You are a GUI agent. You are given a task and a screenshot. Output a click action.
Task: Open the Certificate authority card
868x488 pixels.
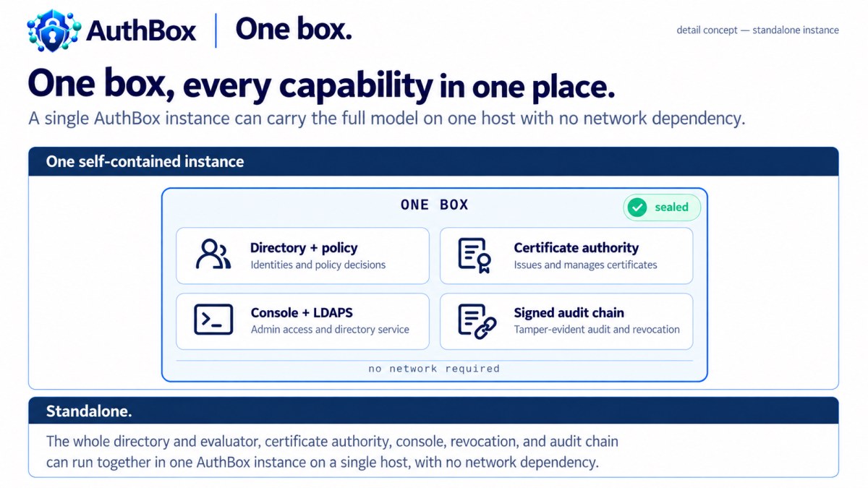pos(566,256)
